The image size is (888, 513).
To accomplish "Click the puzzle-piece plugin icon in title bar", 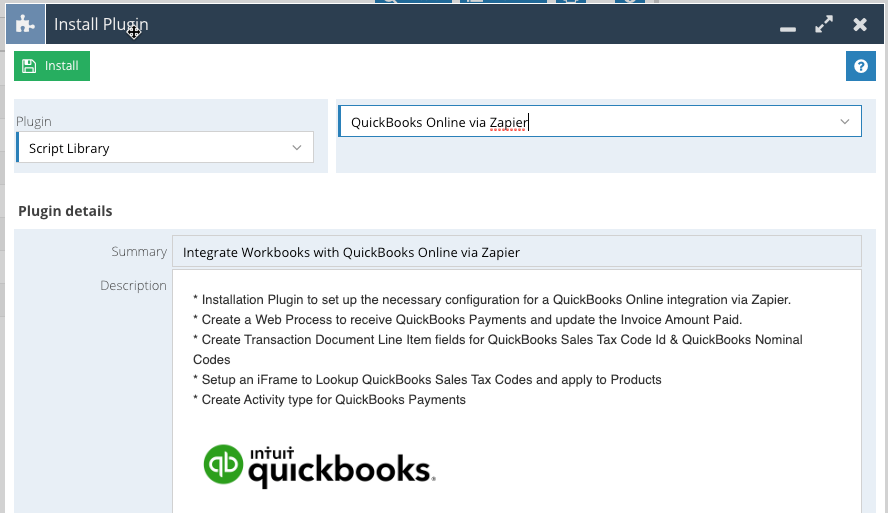I will point(25,24).
